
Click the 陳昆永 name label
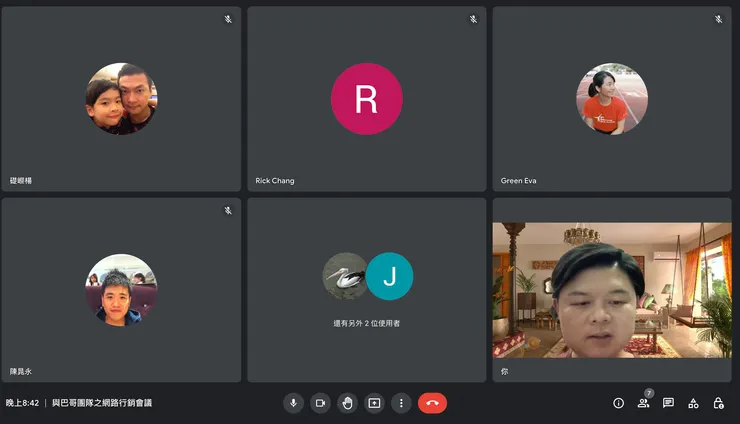[x=21, y=372]
